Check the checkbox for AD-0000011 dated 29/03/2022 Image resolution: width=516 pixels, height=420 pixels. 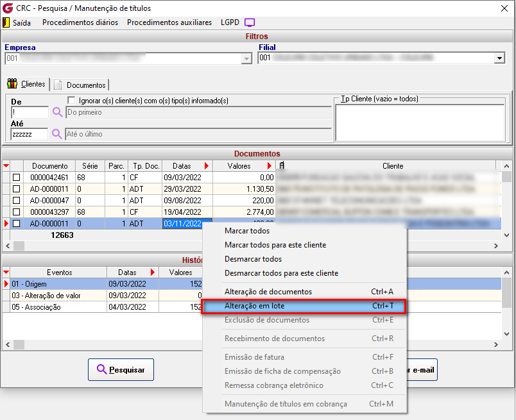[16, 189]
